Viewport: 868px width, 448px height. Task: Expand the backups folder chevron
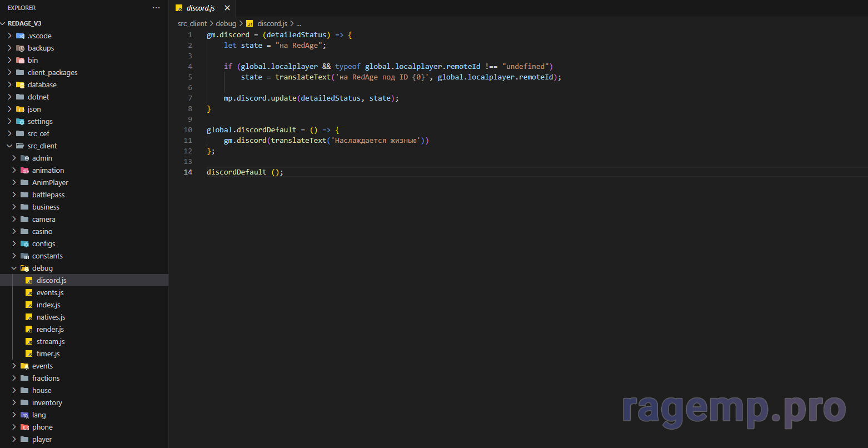coord(9,48)
